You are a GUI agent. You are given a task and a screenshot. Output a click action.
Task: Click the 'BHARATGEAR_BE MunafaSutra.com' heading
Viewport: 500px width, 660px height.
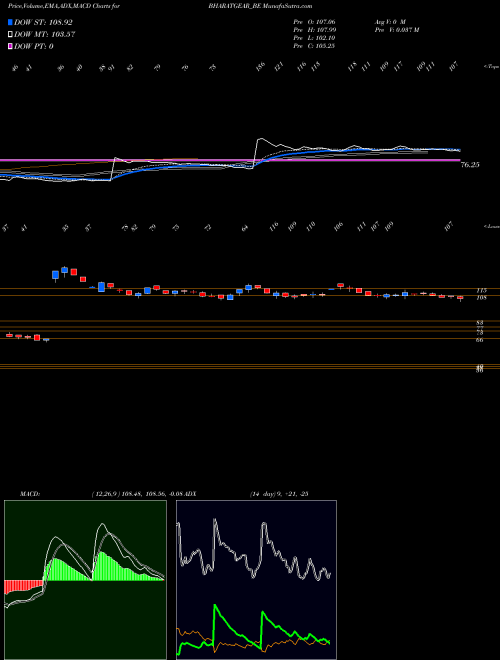click(x=260, y=6)
